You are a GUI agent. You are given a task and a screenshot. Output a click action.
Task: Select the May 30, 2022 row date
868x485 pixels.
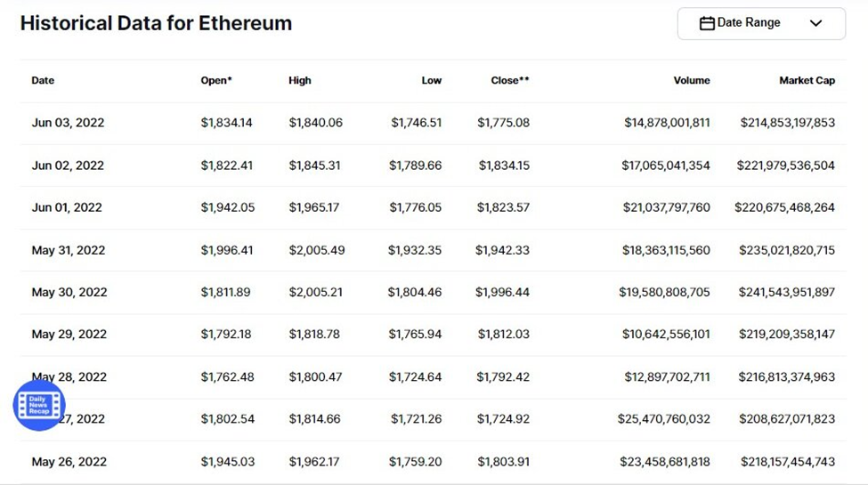pos(69,292)
